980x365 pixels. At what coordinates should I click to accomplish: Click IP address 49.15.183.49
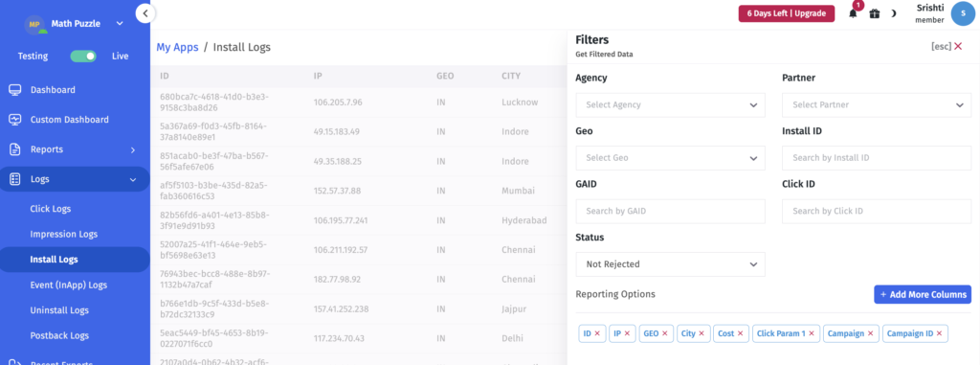(337, 131)
